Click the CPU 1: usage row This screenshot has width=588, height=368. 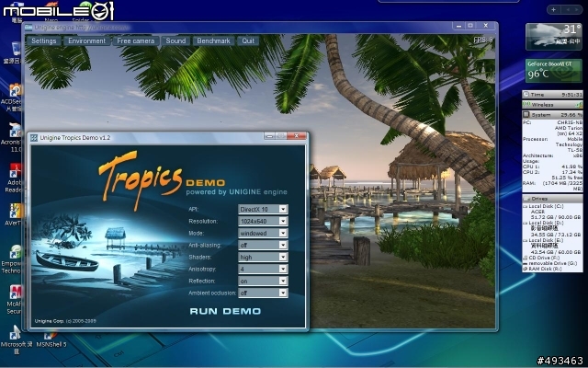552,167
